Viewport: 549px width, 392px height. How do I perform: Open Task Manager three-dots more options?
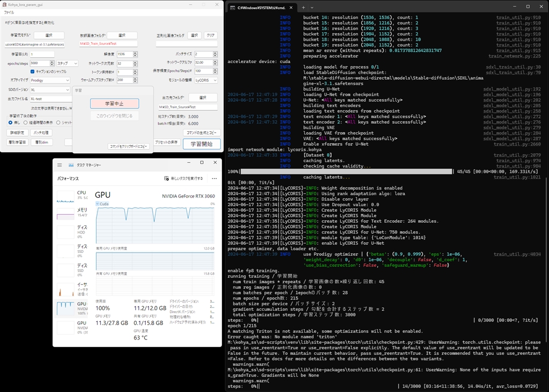pyautogui.click(x=214, y=178)
